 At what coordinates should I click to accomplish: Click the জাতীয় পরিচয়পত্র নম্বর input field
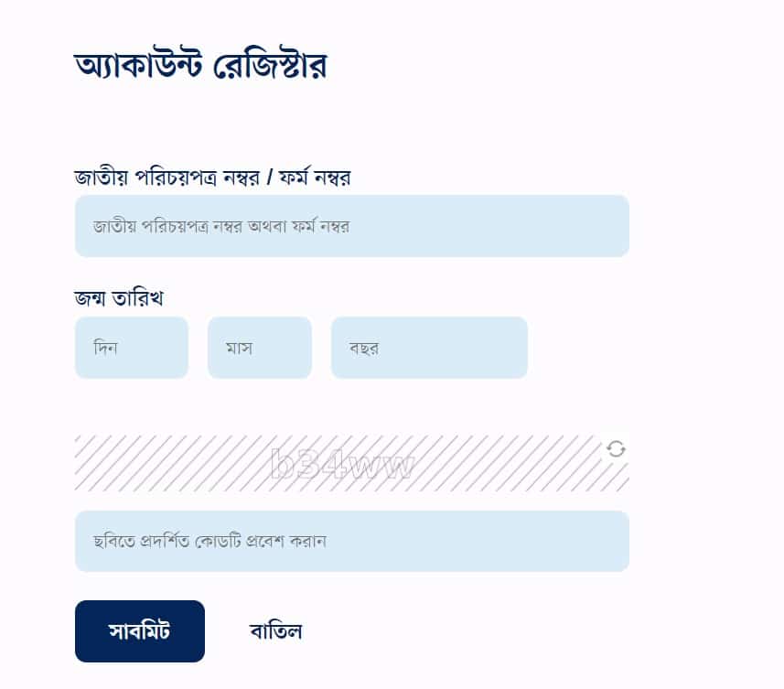(x=352, y=226)
